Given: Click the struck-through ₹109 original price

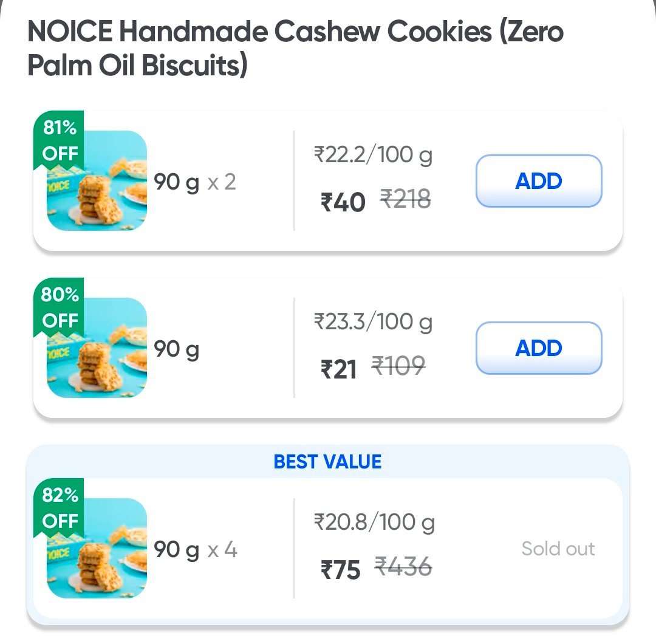Looking at the screenshot, I should (398, 366).
